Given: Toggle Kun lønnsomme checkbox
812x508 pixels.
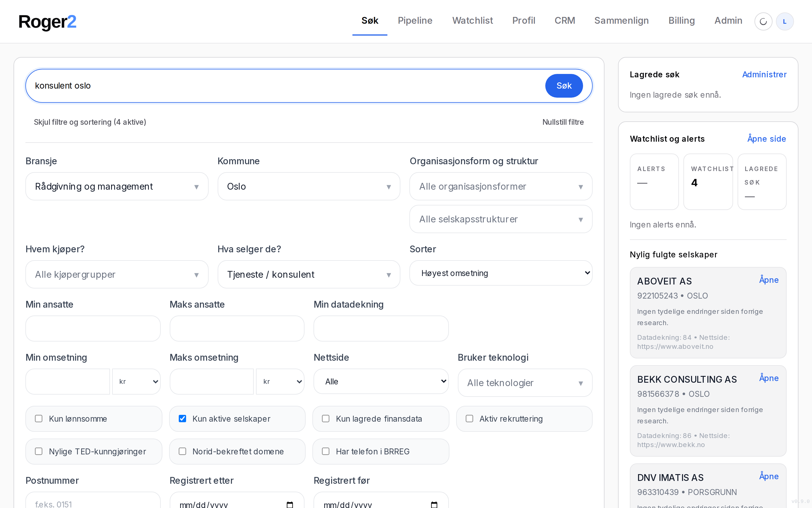Looking at the screenshot, I should pos(39,419).
